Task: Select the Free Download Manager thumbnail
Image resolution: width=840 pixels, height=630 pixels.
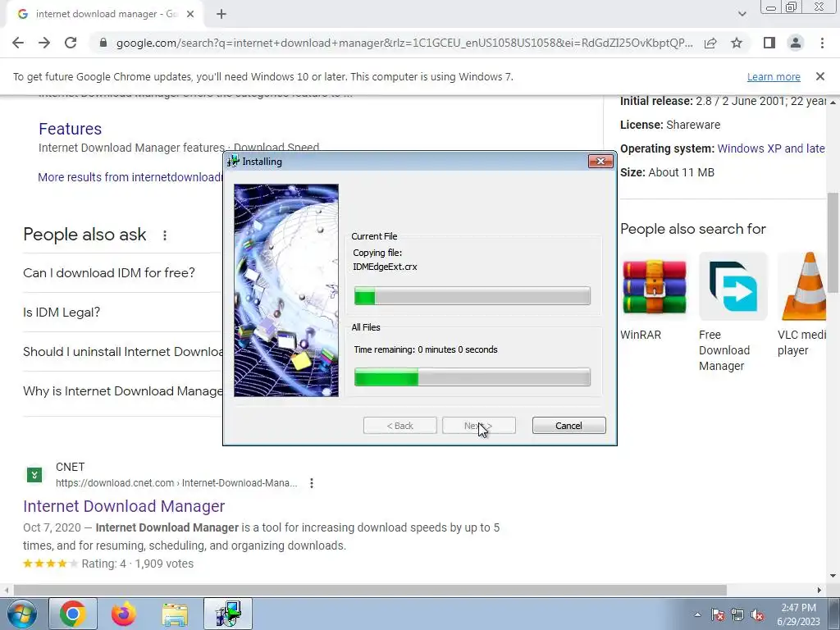Action: pyautogui.click(x=733, y=286)
